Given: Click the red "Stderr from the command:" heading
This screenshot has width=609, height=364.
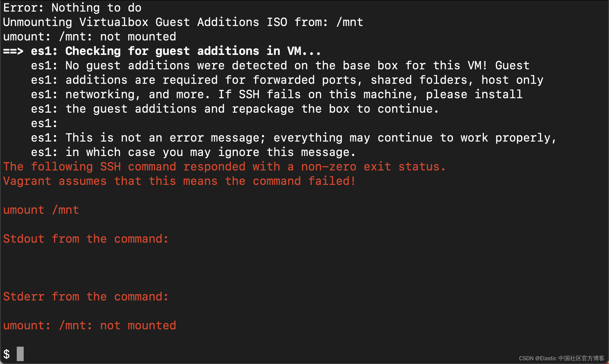Looking at the screenshot, I should pyautogui.click(x=86, y=297).
